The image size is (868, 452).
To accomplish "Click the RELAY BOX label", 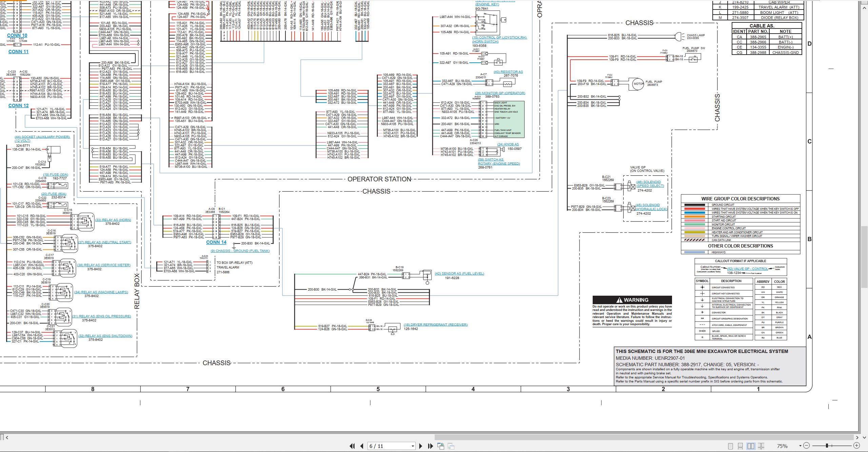I will click(x=137, y=291).
